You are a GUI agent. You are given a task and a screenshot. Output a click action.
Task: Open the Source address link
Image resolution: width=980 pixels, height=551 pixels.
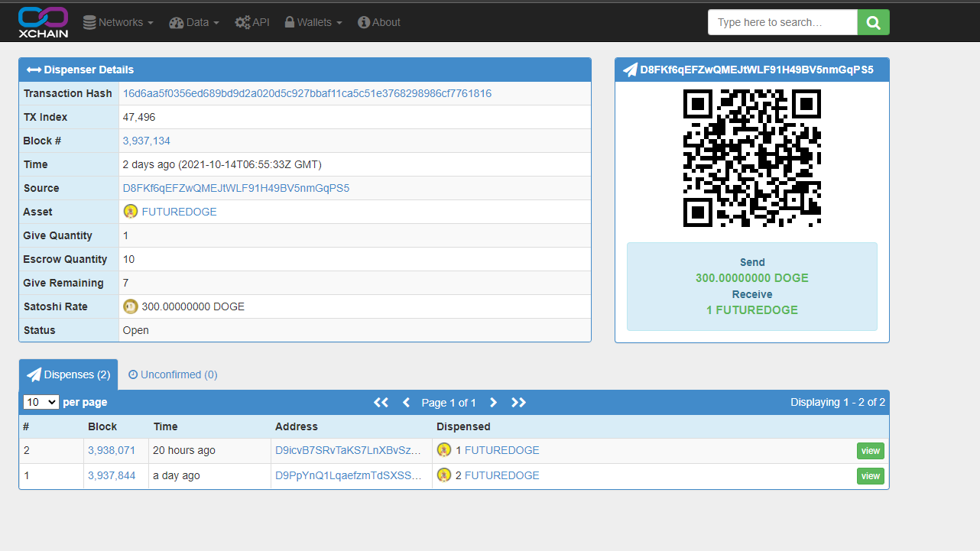coord(236,188)
